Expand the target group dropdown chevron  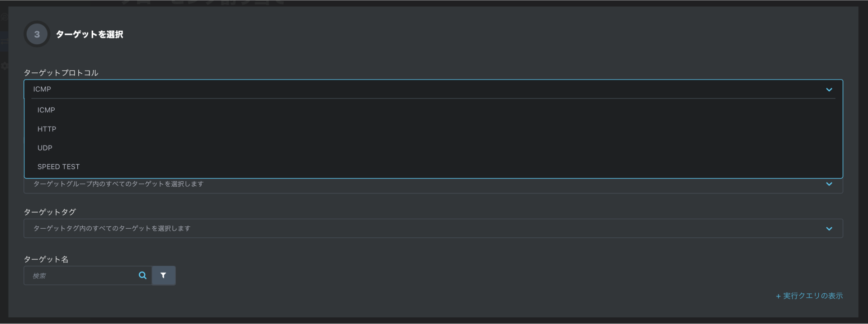(829, 184)
